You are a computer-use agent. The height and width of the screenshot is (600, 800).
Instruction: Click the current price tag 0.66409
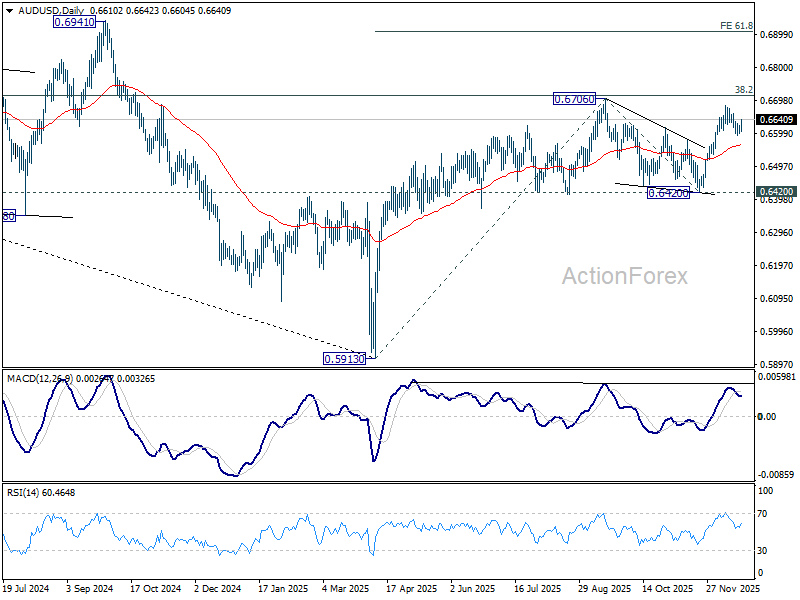[777, 119]
